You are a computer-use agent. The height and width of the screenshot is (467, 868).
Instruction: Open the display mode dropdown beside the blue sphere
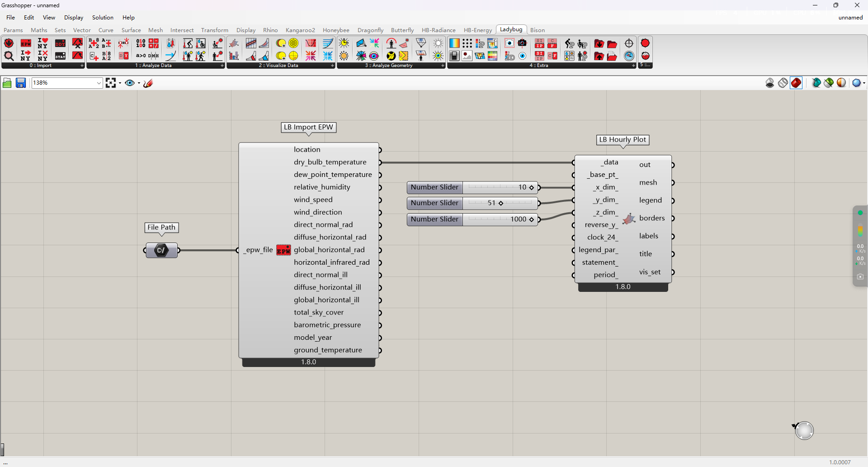click(864, 83)
